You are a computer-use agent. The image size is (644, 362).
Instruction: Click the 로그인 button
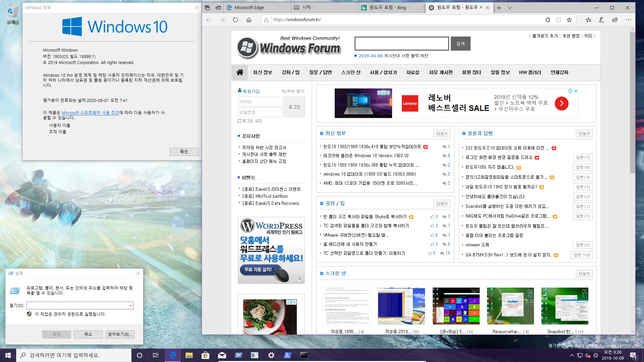pyautogui.click(x=294, y=107)
